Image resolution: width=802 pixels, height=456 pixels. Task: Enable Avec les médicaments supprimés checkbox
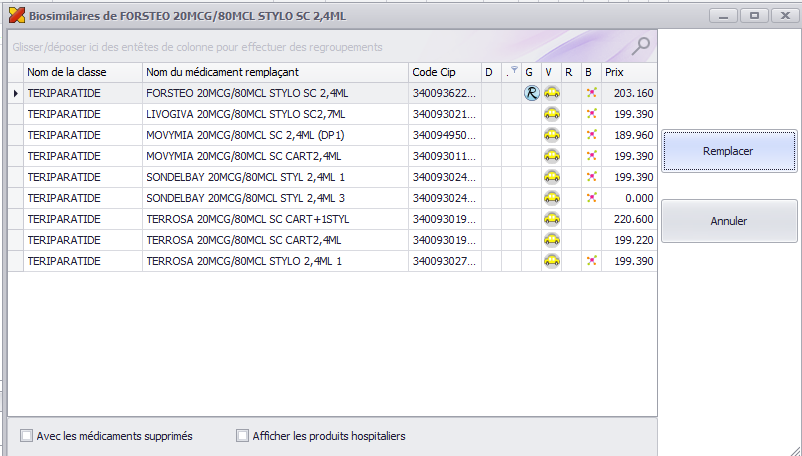tap(26, 436)
